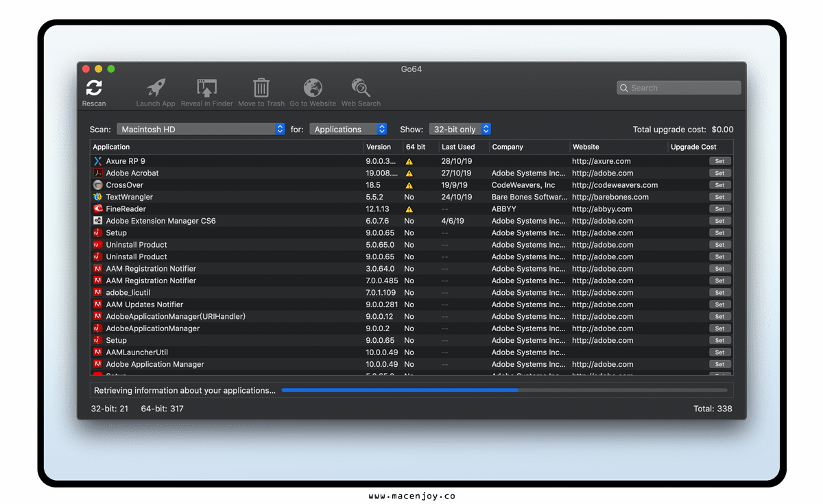Click the warning icon in Adobe Acrobat row
The width and height of the screenshot is (823, 504).
[409, 173]
